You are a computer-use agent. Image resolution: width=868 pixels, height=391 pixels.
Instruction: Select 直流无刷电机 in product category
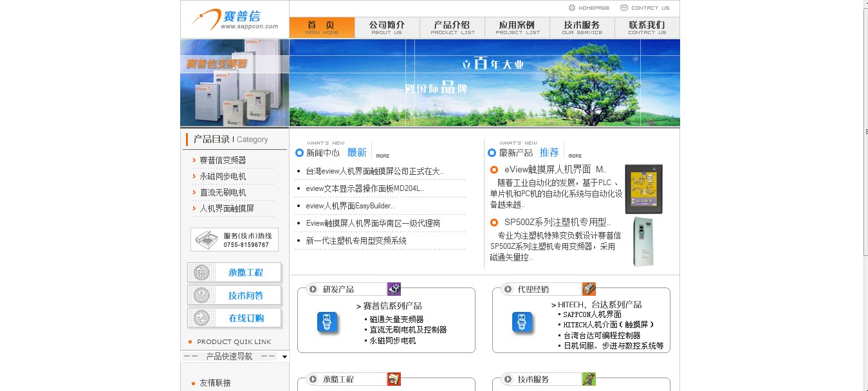223,192
